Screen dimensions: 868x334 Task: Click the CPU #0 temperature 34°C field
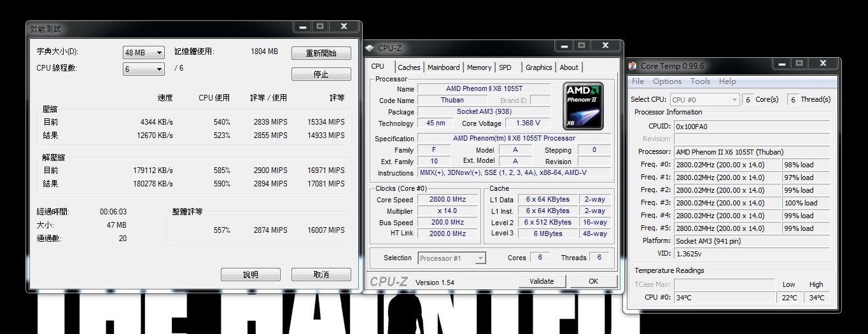click(x=725, y=297)
